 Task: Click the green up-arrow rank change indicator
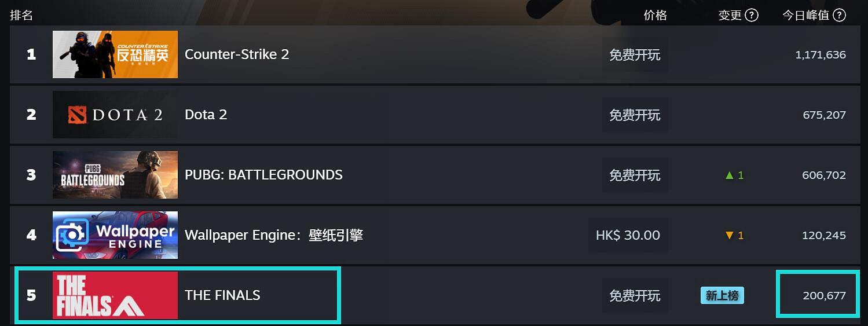click(x=734, y=175)
